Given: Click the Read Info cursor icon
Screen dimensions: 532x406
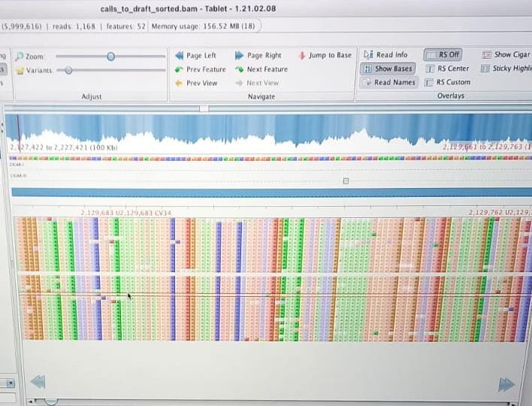Looking at the screenshot, I should pyautogui.click(x=368, y=54).
